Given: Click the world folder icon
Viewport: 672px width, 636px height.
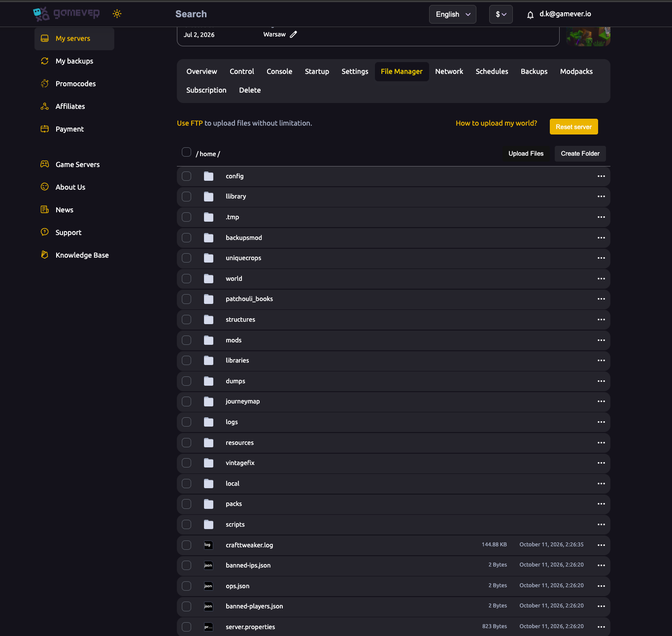Looking at the screenshot, I should [209, 279].
